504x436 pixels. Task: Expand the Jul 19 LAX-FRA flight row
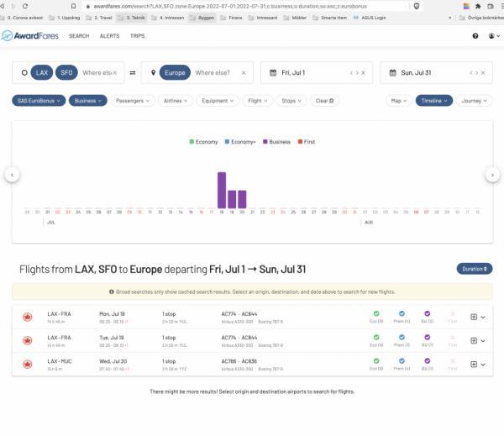[x=483, y=341]
